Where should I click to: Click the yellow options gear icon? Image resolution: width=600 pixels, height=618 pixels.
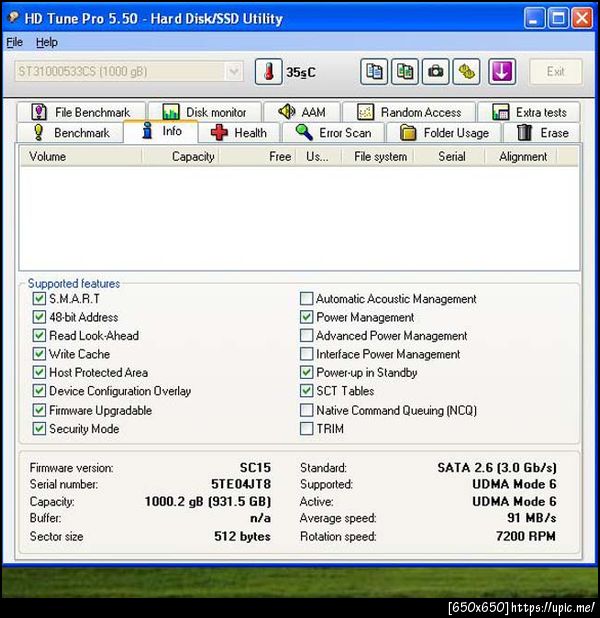(x=466, y=72)
